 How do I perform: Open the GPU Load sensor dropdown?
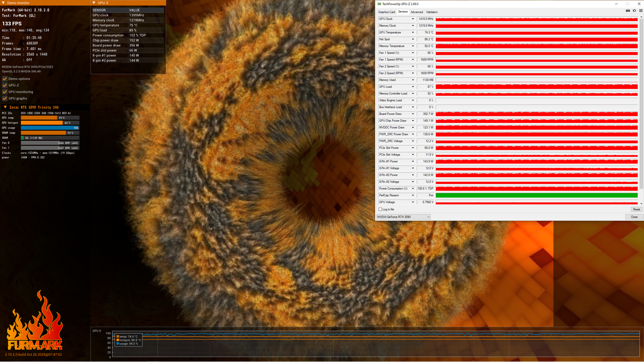tap(413, 87)
